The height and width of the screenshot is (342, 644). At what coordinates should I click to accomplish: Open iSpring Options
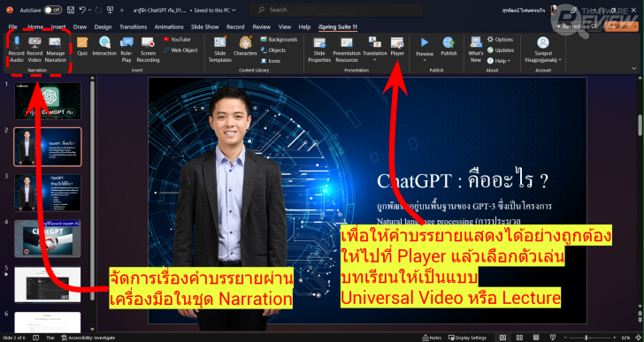click(500, 40)
